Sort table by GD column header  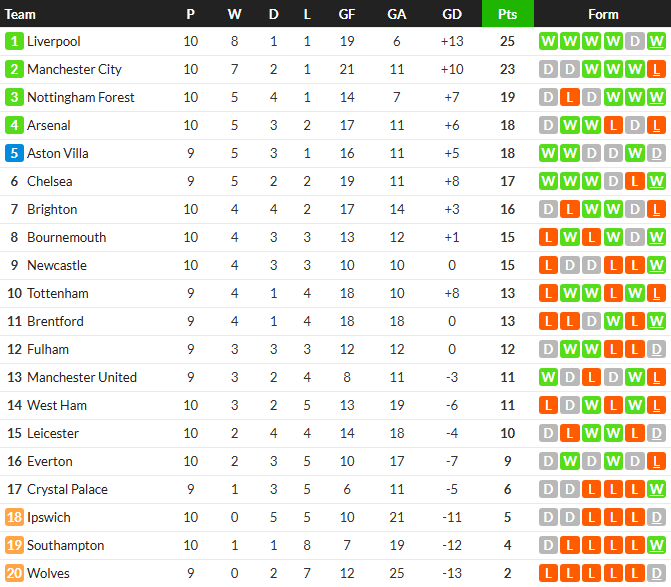tap(452, 14)
